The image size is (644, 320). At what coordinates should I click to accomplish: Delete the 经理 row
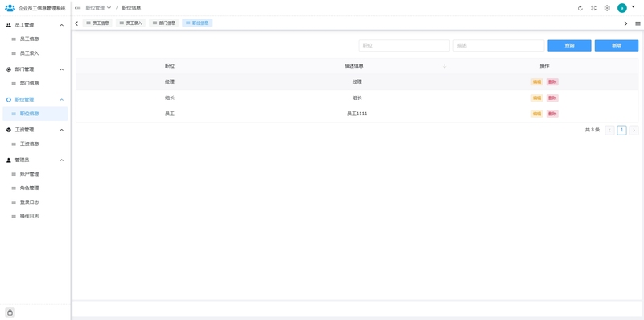click(552, 82)
